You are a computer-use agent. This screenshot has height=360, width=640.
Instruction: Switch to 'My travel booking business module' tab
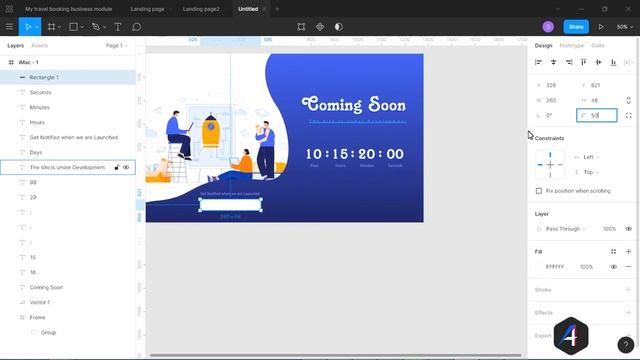[x=69, y=9]
